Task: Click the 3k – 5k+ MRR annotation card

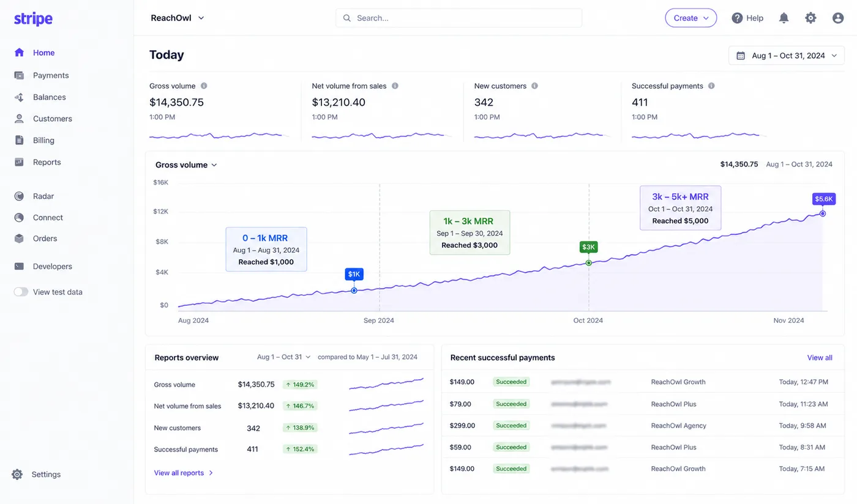Action: click(x=681, y=208)
